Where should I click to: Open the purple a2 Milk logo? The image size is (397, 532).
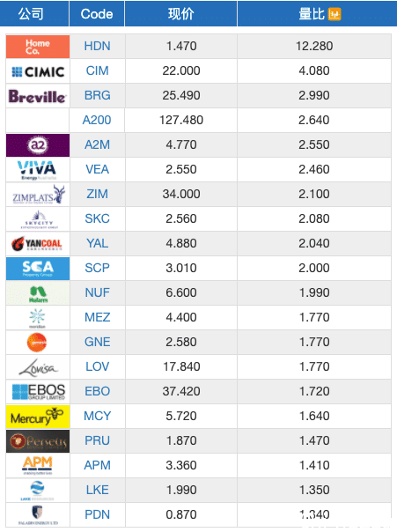point(38,145)
